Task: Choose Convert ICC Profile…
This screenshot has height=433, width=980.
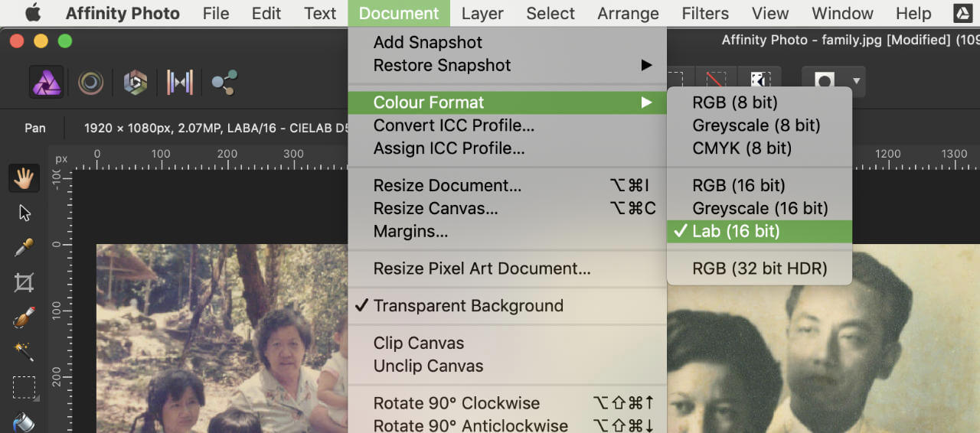Action: coord(507,125)
